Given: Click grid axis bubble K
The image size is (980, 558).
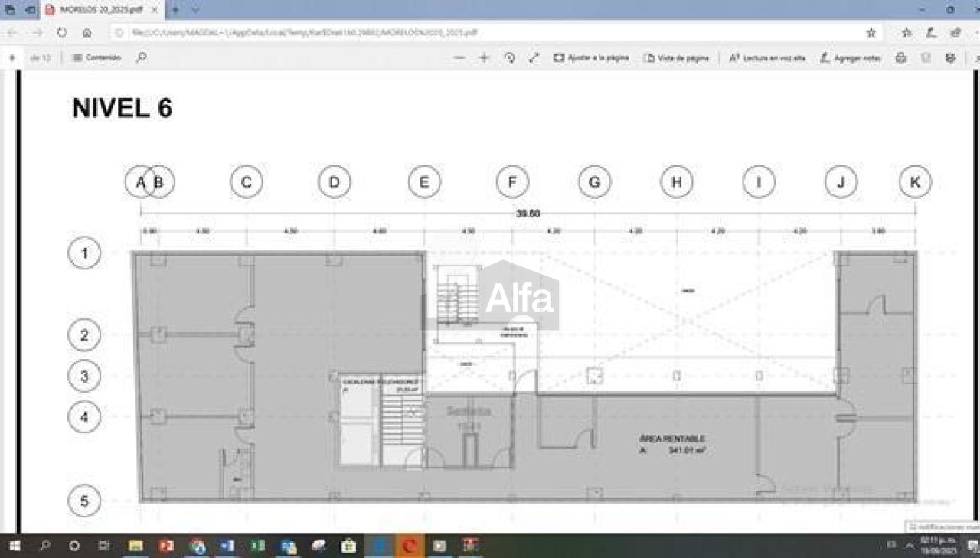Looking at the screenshot, I should point(915,182).
